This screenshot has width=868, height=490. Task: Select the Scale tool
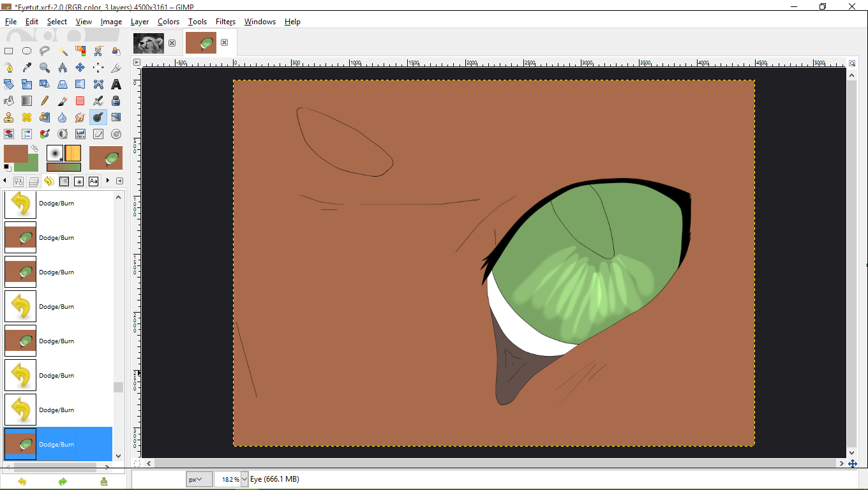click(27, 84)
